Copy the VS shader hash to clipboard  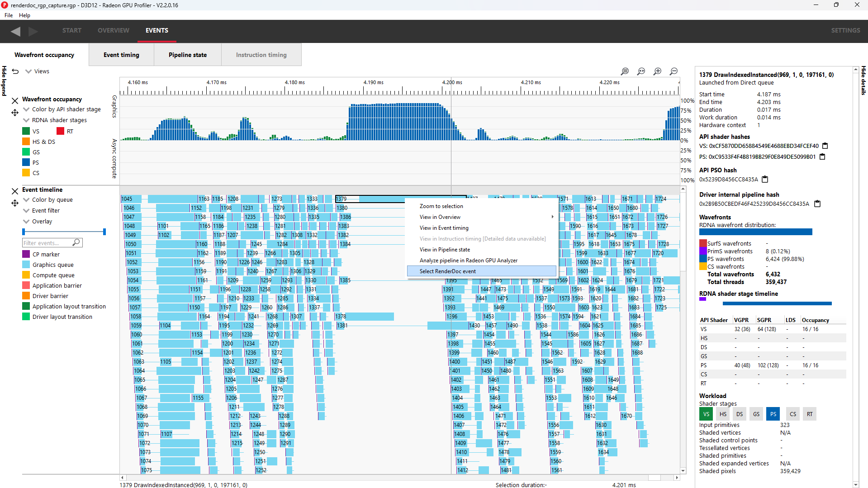[825, 146]
